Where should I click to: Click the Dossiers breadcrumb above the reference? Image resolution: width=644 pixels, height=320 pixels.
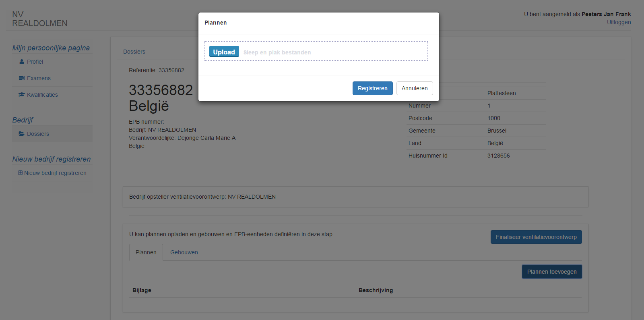134,52
